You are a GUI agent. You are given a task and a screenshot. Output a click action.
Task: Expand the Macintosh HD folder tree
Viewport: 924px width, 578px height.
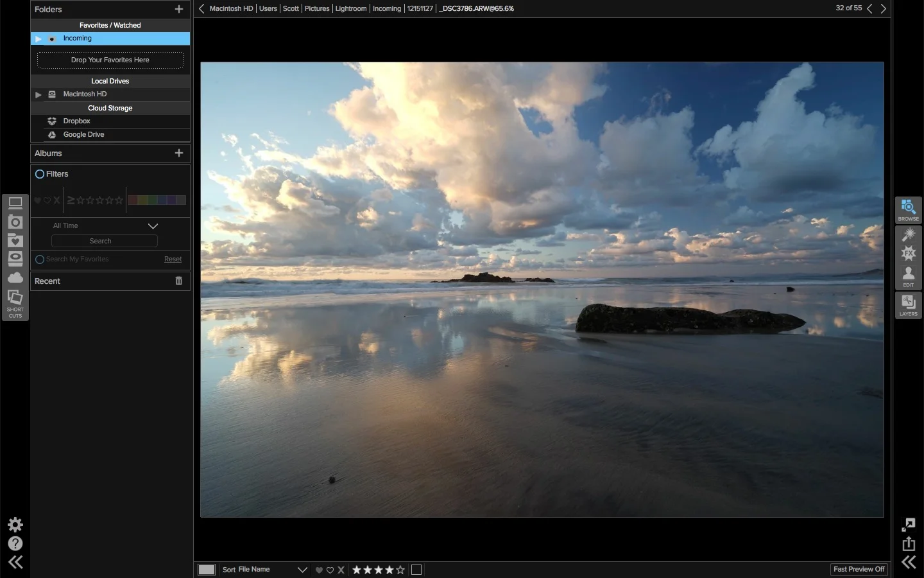(38, 94)
